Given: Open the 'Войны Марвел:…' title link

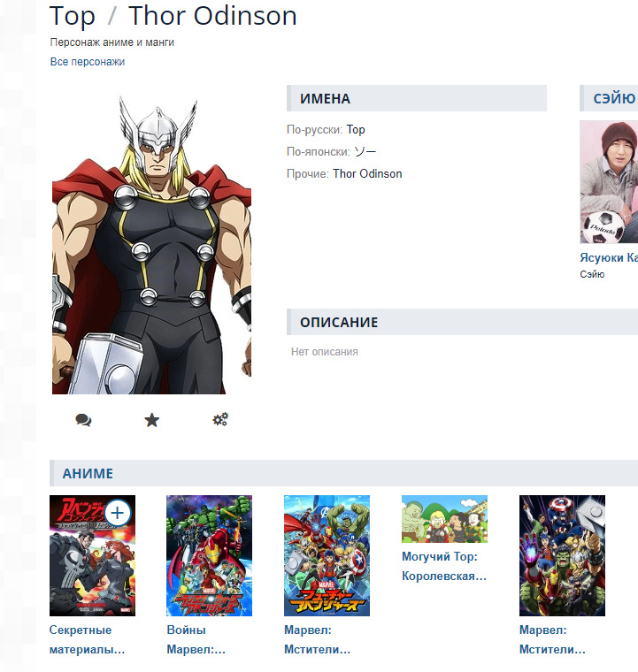Looking at the screenshot, I should coord(196,640).
